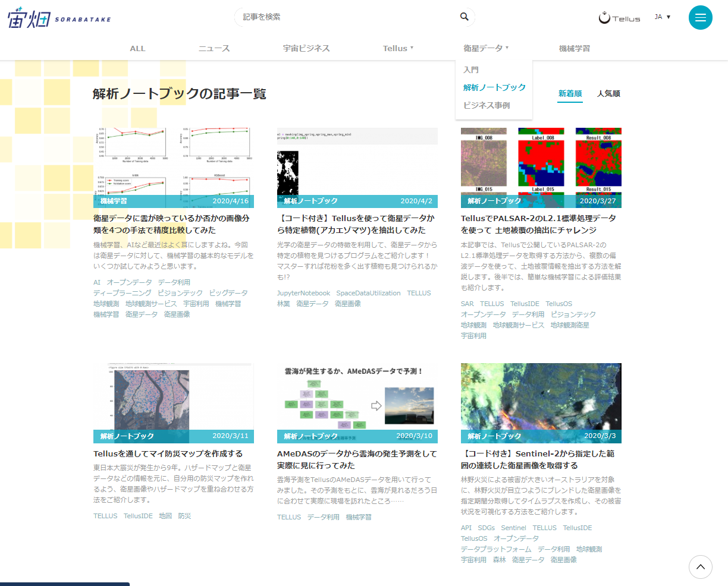Click the API tag
Viewport: 728px width, 586px height.
click(466, 528)
